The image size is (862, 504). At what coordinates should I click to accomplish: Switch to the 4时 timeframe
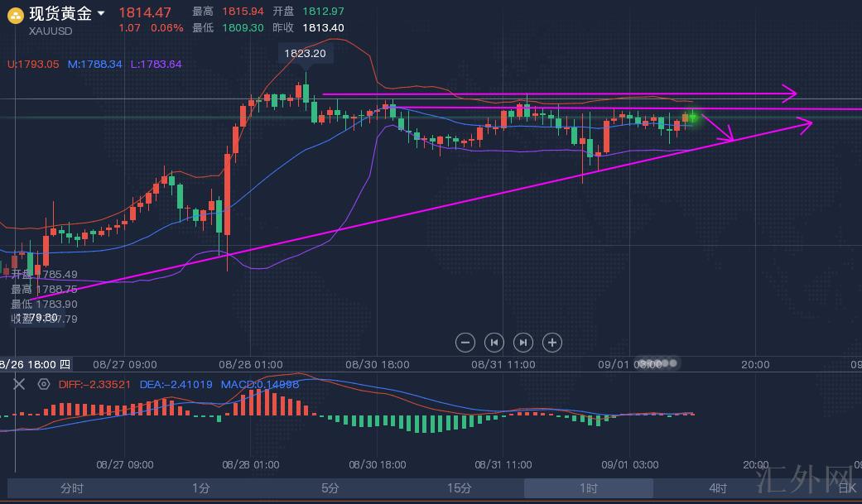(x=717, y=488)
